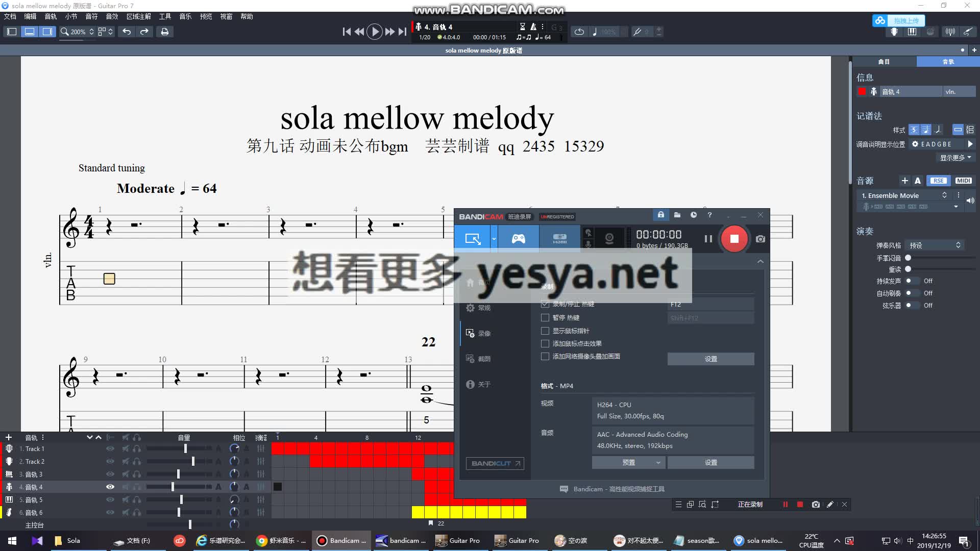
Task: Click the Guitar Pro play button
Action: click(x=375, y=32)
